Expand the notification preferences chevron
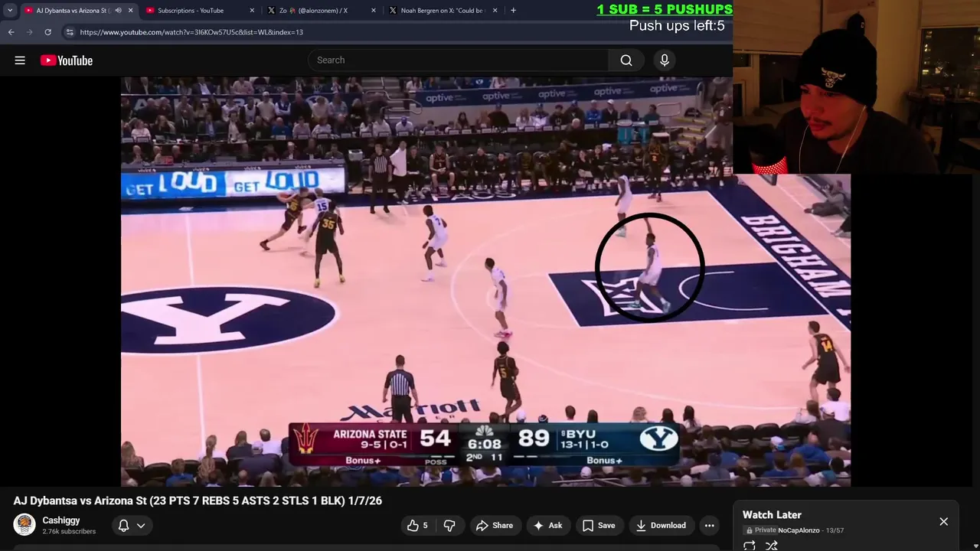The image size is (980, 551). click(141, 526)
